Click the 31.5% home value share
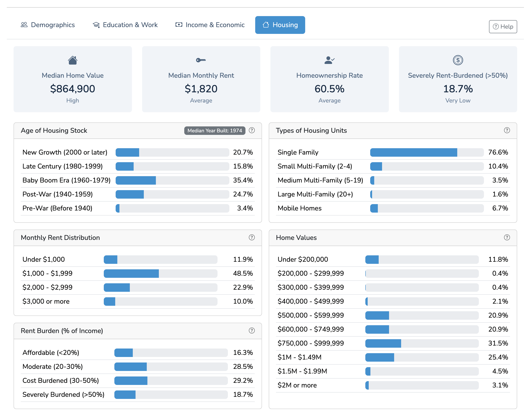Image resolution: width=532 pixels, height=415 pixels. click(x=498, y=343)
